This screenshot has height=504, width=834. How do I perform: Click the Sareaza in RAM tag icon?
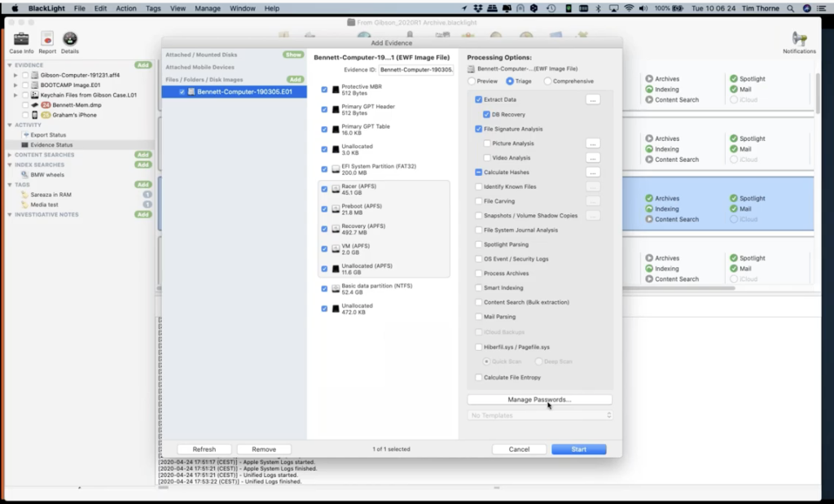[24, 195]
